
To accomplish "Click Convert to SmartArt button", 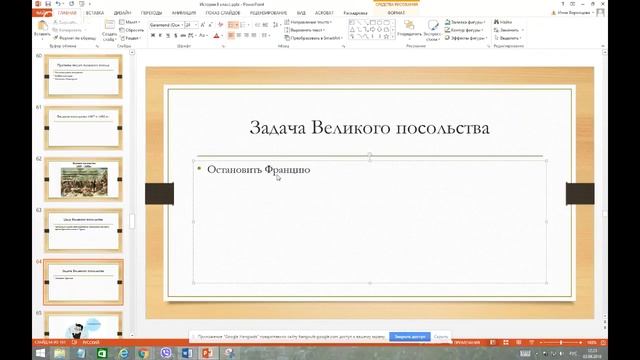I will pyautogui.click(x=314, y=38).
